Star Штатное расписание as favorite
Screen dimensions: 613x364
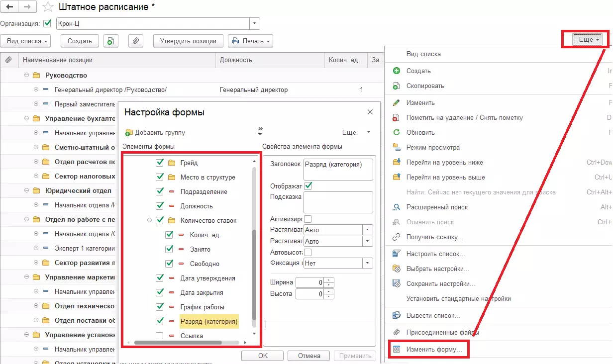[x=48, y=7]
